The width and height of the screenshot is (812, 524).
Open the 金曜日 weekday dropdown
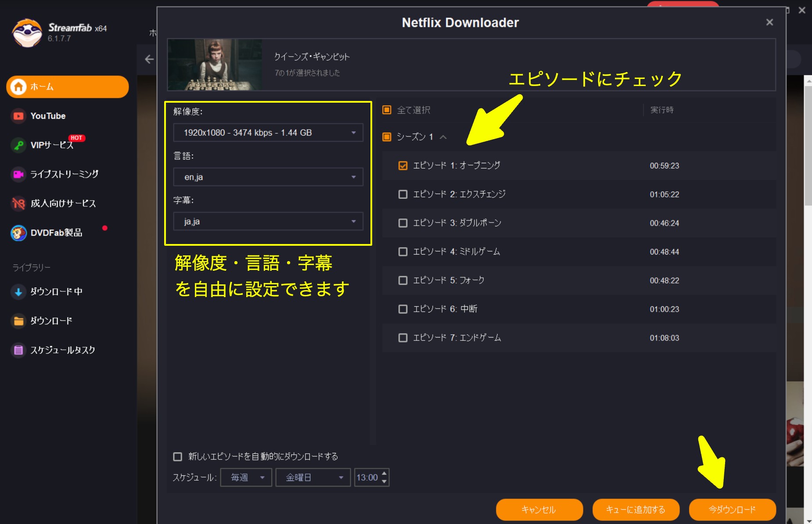(313, 477)
